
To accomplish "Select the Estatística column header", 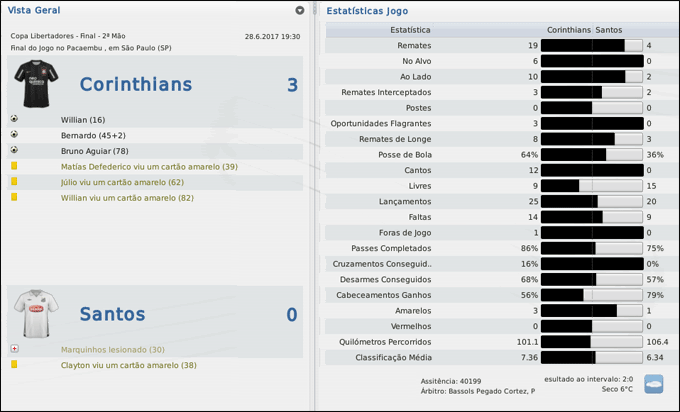I will coord(410,30).
